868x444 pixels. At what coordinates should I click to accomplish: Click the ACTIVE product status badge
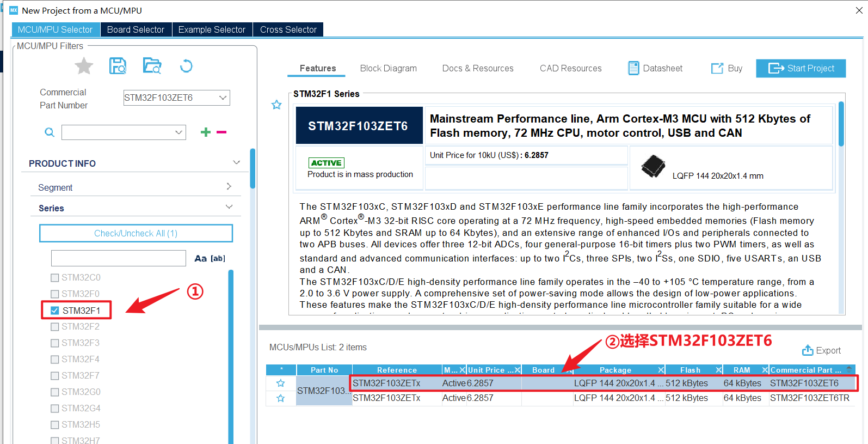(x=327, y=163)
